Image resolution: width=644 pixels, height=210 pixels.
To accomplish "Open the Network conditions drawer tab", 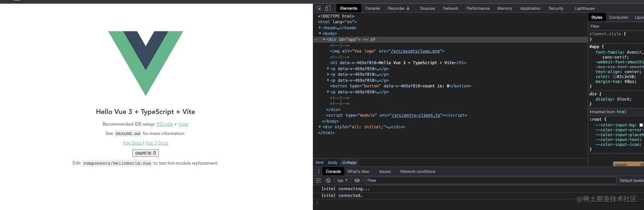I will pos(418,171).
